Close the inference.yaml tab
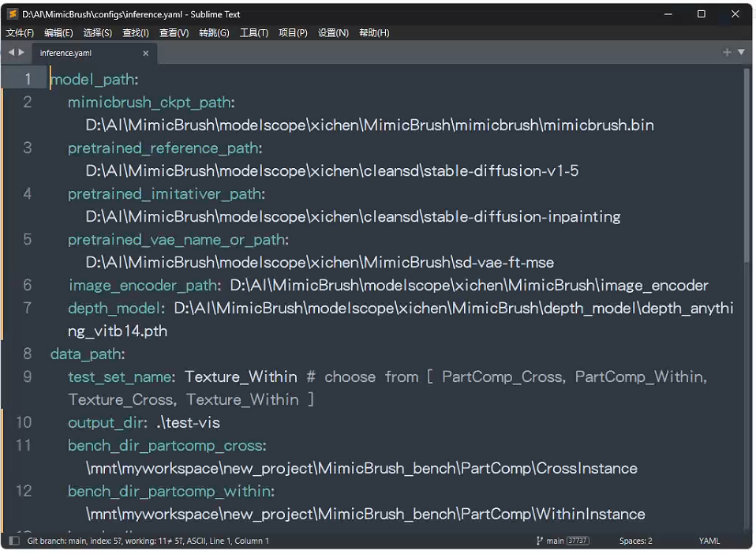Screen dimensions: 756x554 point(146,53)
